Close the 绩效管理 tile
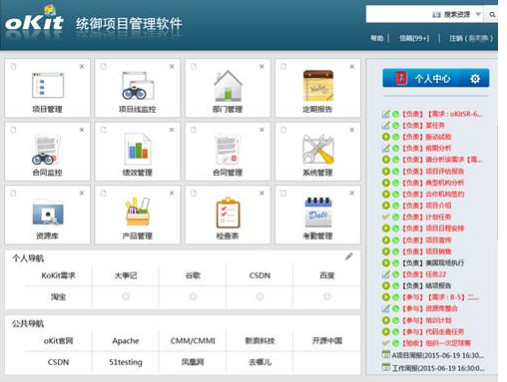Screen dimensions: 507x382 pyautogui.click(x=172, y=130)
